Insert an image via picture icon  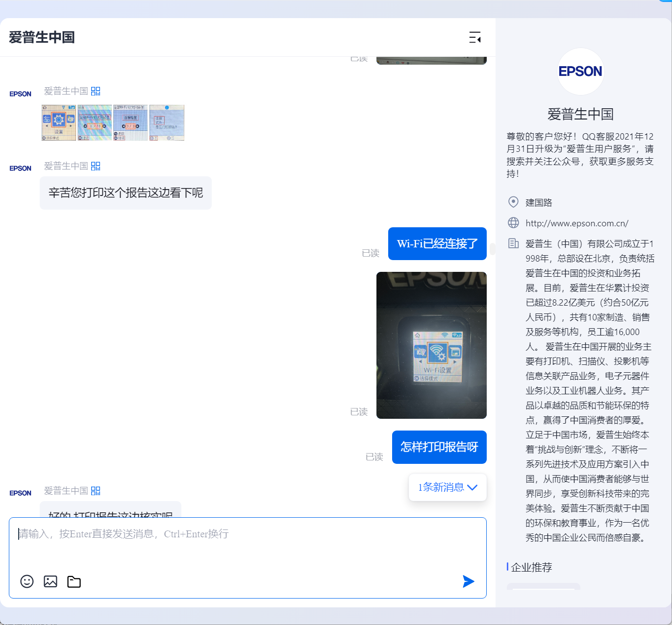point(50,581)
